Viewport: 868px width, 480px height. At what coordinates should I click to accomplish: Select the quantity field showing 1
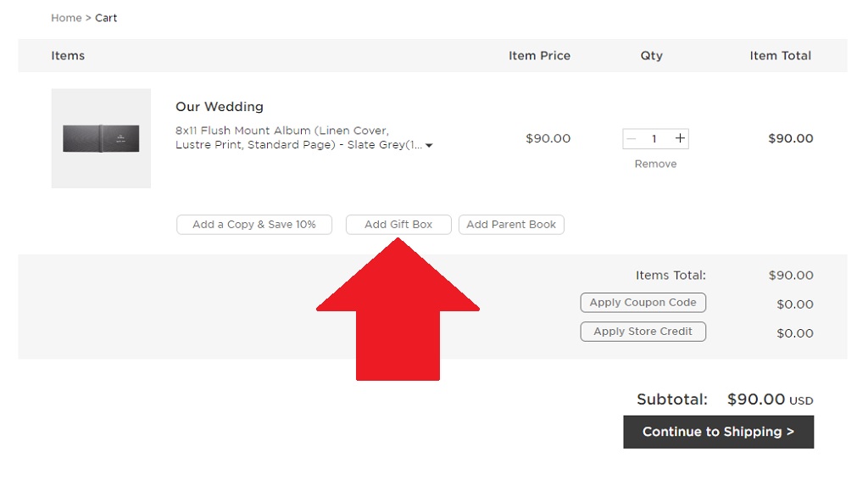(654, 138)
